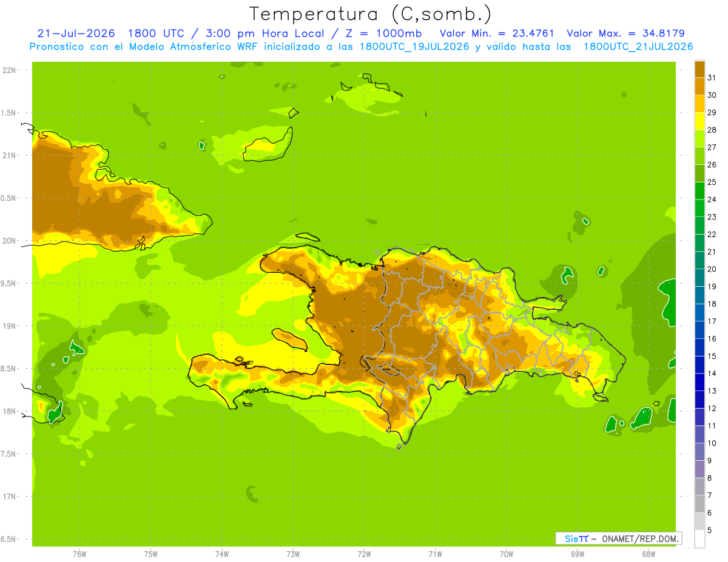
Task: Click the legend value '12'
Action: (712, 409)
